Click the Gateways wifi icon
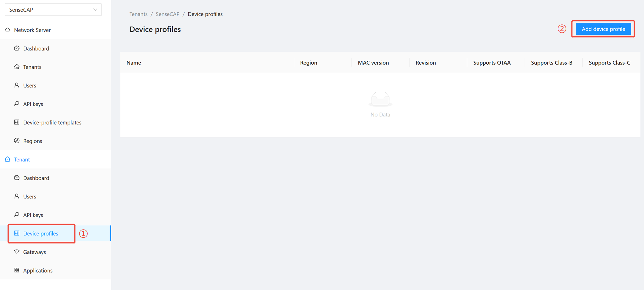Viewport: 644px width, 290px height. [17, 252]
